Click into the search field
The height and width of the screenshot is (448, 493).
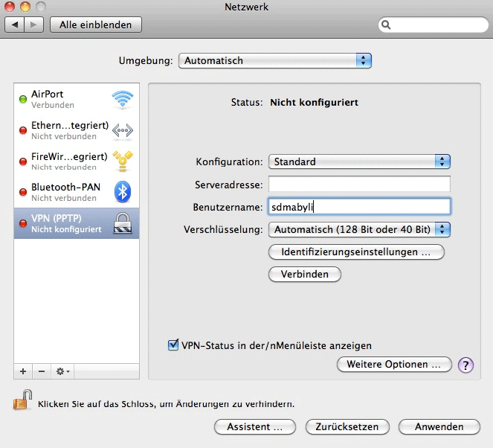(x=434, y=25)
